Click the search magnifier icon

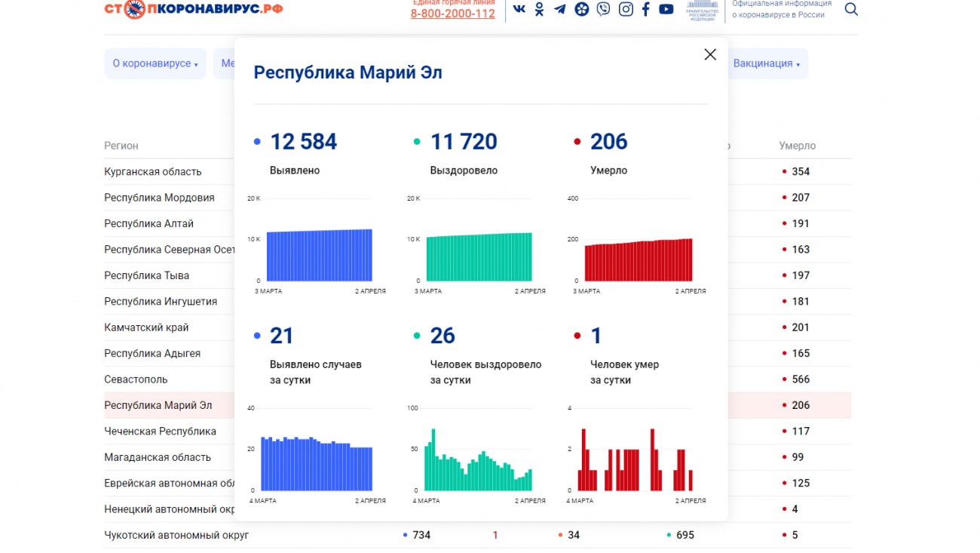[x=851, y=10]
